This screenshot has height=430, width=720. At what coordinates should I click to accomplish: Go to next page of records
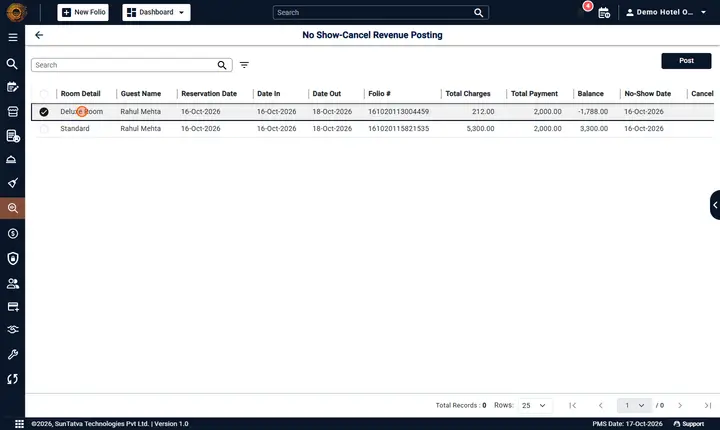[680, 405]
